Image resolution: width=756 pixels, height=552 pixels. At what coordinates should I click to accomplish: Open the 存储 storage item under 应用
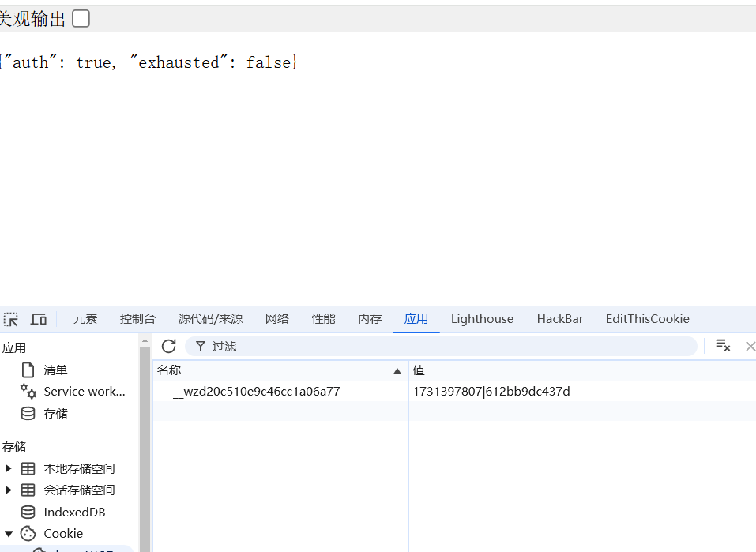(55, 413)
